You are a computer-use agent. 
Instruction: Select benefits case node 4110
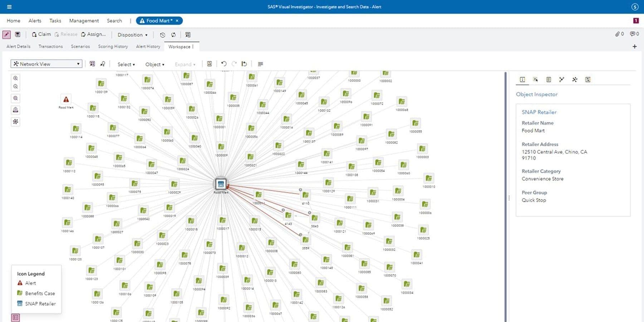pos(306,195)
